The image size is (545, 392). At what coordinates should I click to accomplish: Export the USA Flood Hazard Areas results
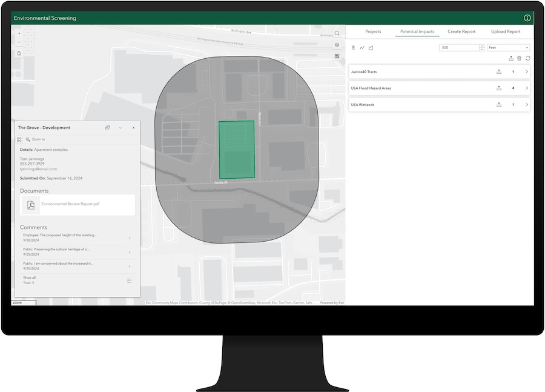[x=499, y=88]
